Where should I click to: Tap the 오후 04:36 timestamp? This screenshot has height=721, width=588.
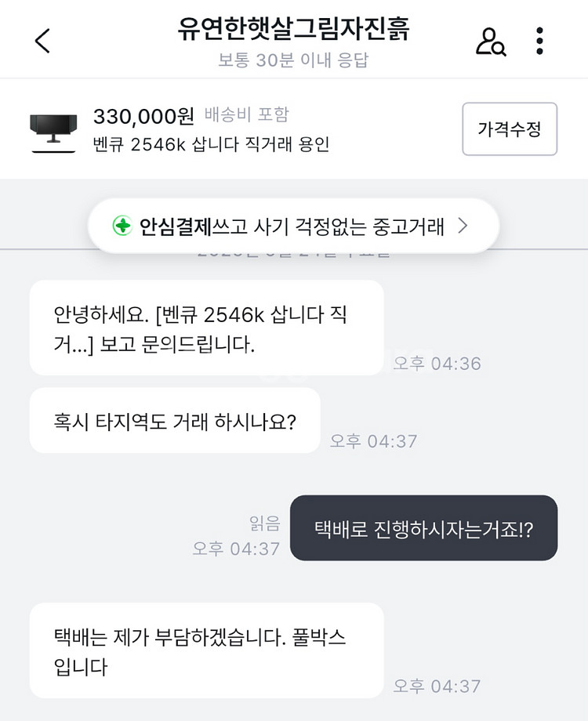[x=437, y=364]
